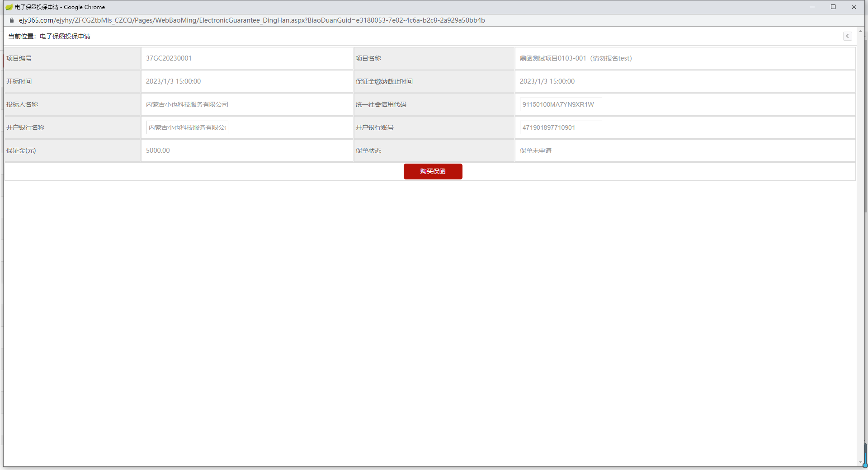Click breadcrumb text 电子保函投保申请

[x=65, y=36]
